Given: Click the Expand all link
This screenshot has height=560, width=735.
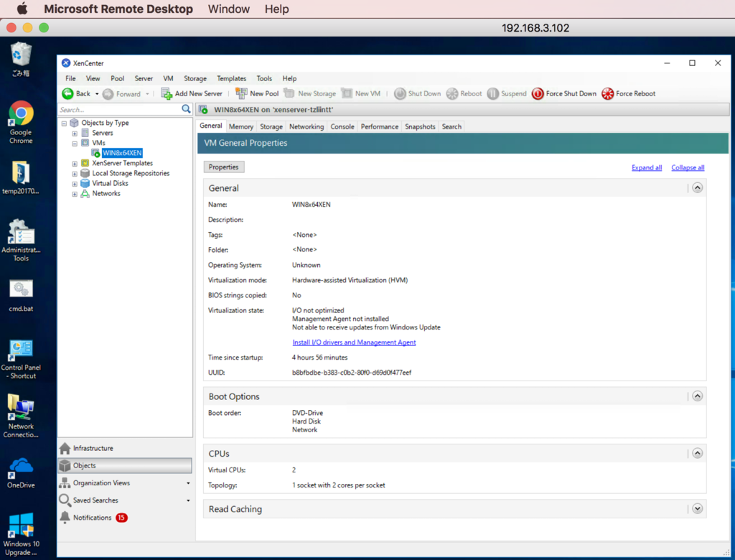Looking at the screenshot, I should pos(647,167).
